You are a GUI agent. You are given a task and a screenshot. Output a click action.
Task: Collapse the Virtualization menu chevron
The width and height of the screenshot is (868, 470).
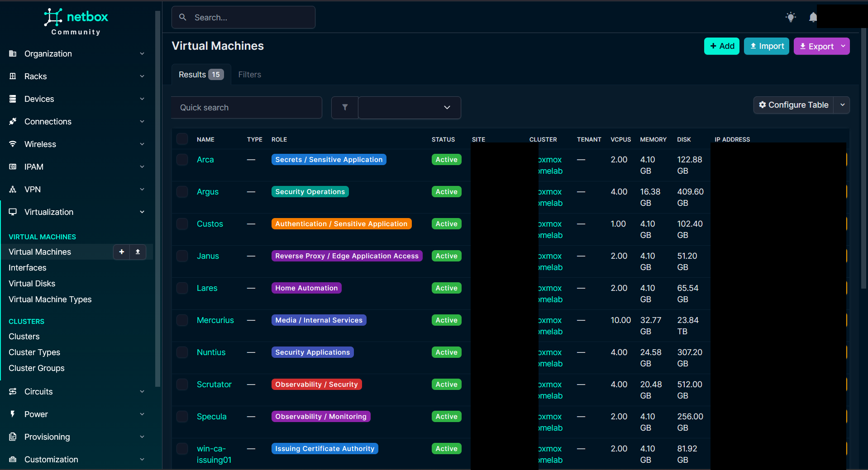click(142, 212)
